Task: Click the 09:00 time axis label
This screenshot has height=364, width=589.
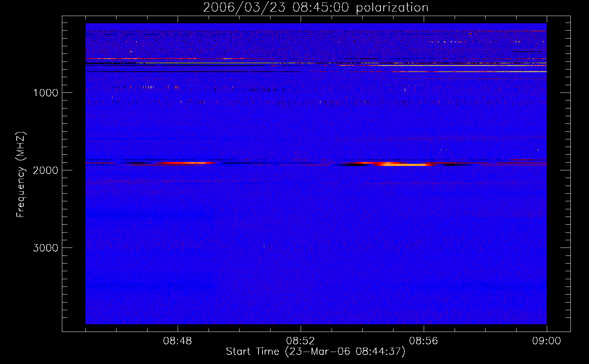Action: [547, 341]
